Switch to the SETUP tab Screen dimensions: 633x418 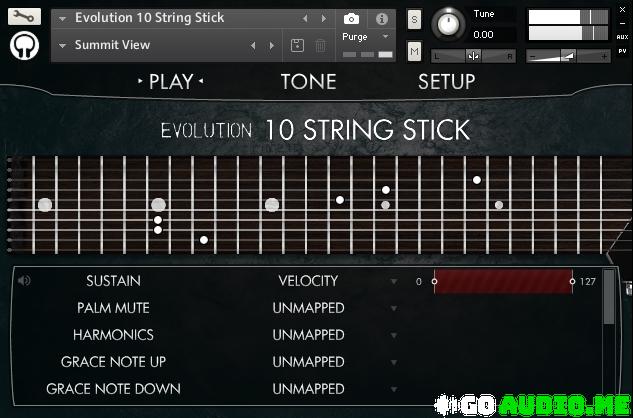point(446,82)
